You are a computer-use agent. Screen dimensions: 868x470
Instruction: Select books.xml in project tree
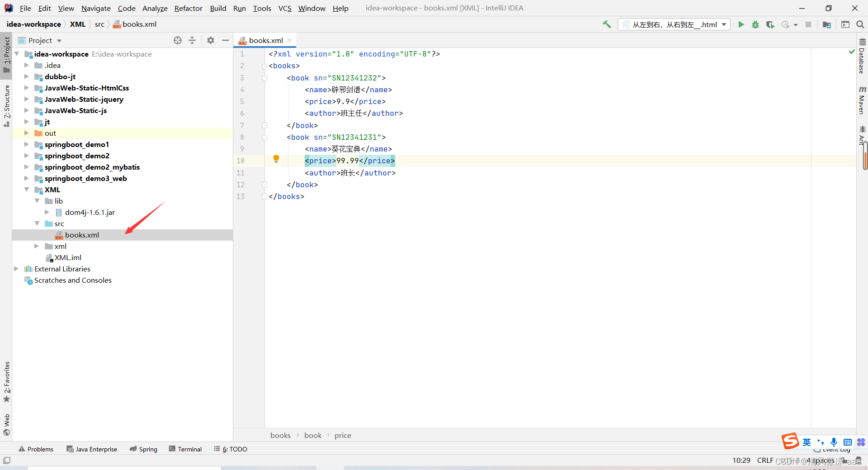pos(123,235)
